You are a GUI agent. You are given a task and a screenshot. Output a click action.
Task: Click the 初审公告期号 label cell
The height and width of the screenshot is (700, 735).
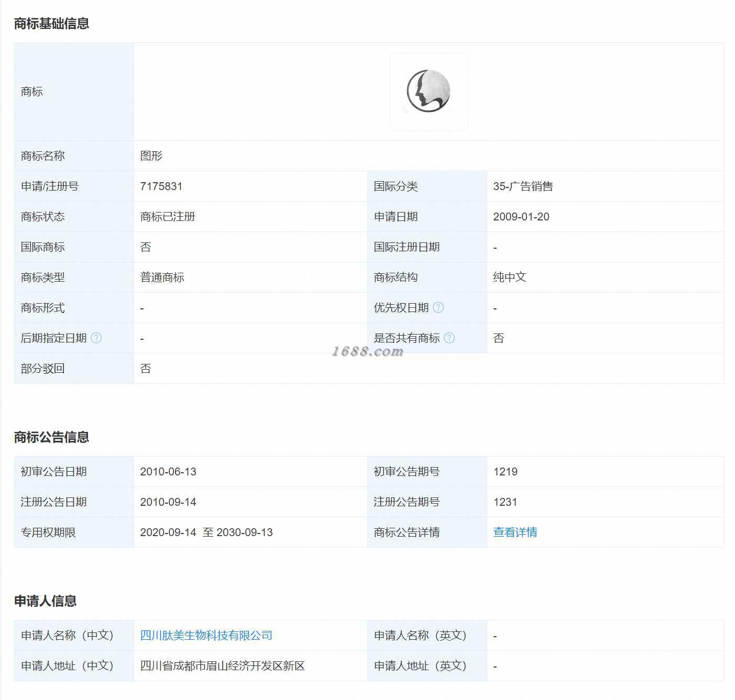(427, 472)
